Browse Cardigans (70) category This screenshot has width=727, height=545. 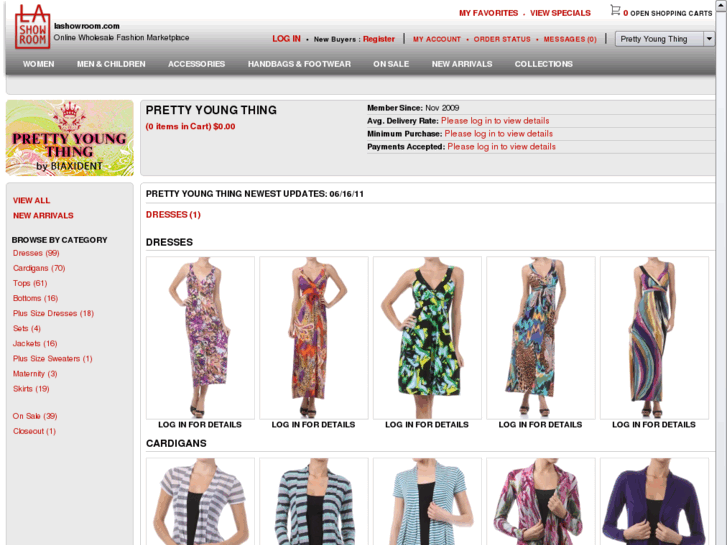39,268
